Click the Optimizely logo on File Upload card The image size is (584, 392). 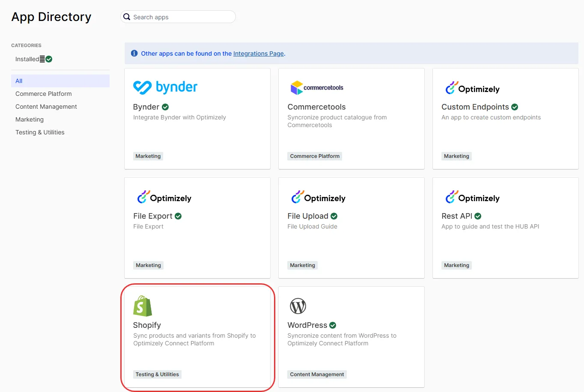click(x=319, y=197)
